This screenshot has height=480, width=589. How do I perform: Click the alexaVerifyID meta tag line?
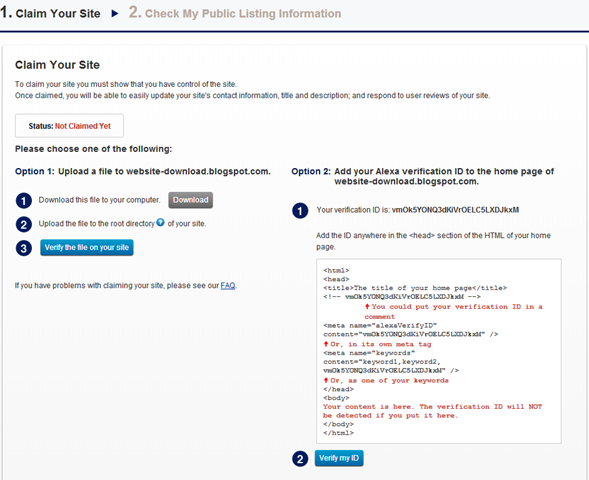[x=380, y=325]
